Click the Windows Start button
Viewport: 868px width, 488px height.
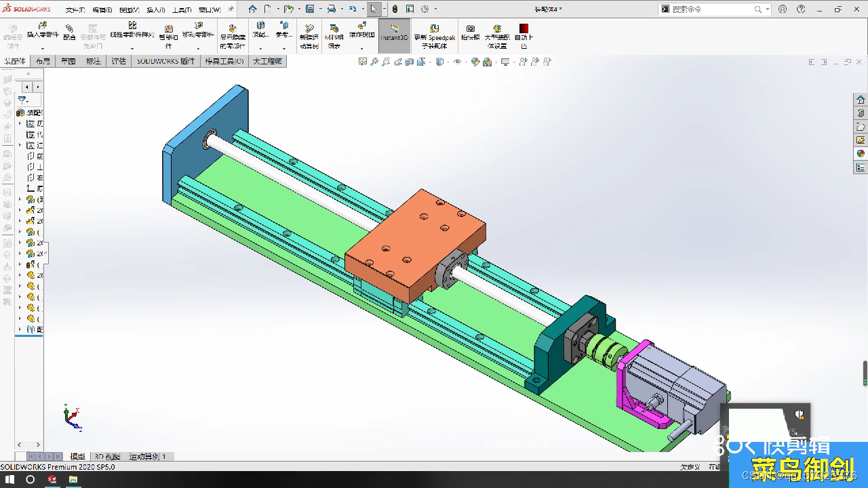pyautogui.click(x=10, y=479)
